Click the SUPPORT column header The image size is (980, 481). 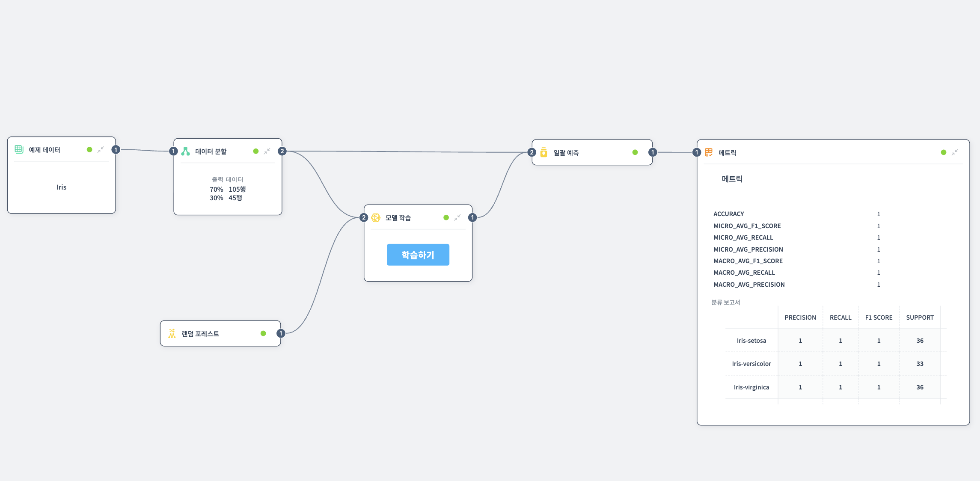coord(920,318)
